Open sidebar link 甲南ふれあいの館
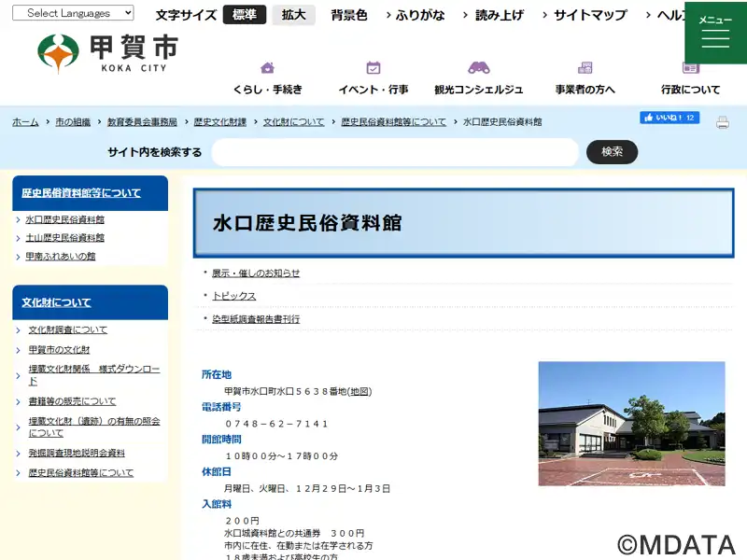747x560 pixels. (61, 256)
